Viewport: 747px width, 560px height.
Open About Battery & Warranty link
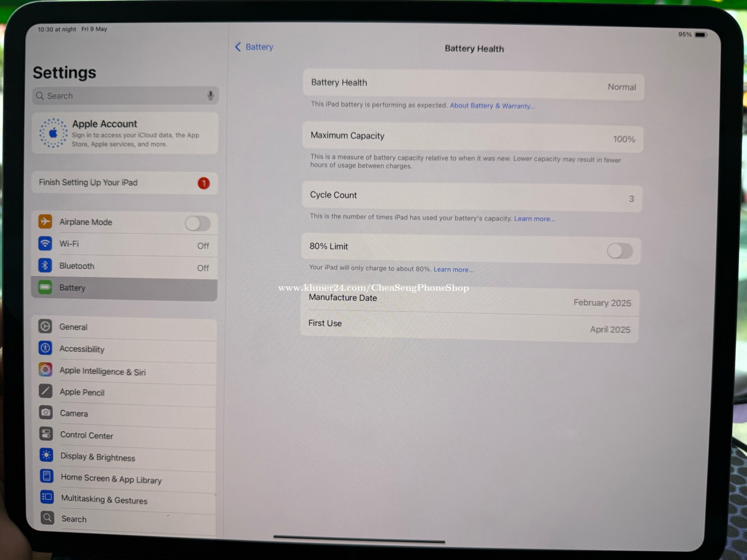(492, 106)
